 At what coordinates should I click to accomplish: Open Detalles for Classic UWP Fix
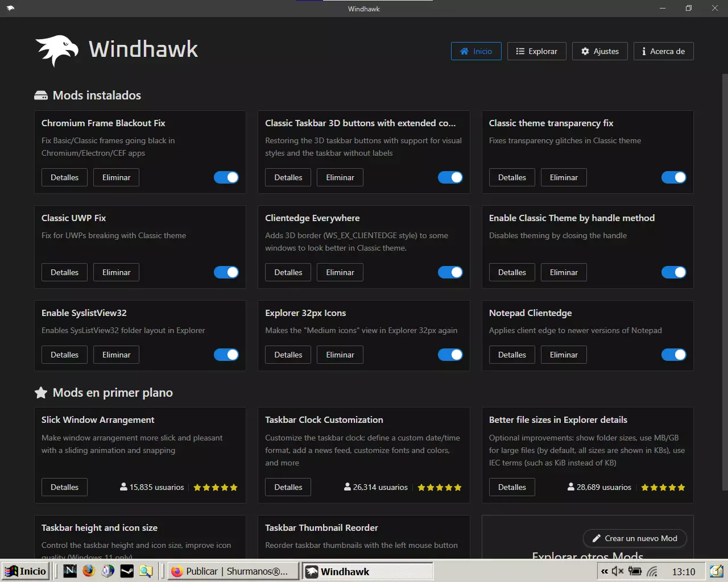(x=64, y=272)
